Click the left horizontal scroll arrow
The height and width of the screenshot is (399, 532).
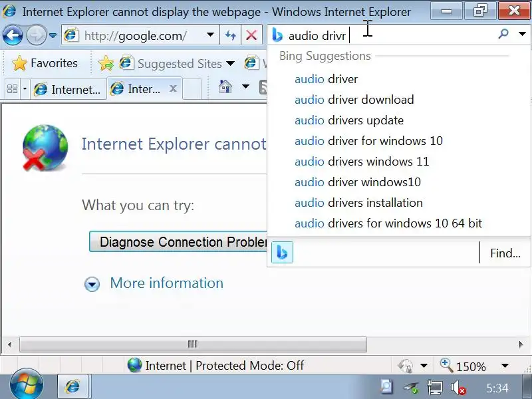pos(9,344)
